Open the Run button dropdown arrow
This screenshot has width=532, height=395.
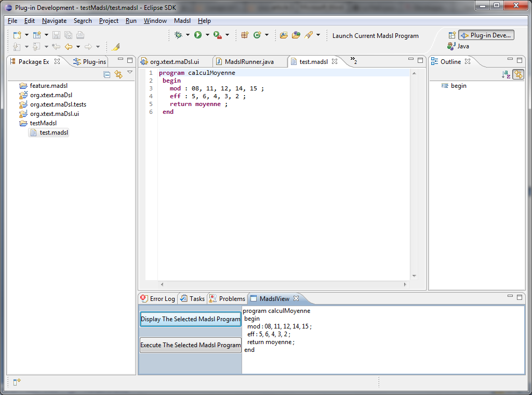(x=207, y=35)
